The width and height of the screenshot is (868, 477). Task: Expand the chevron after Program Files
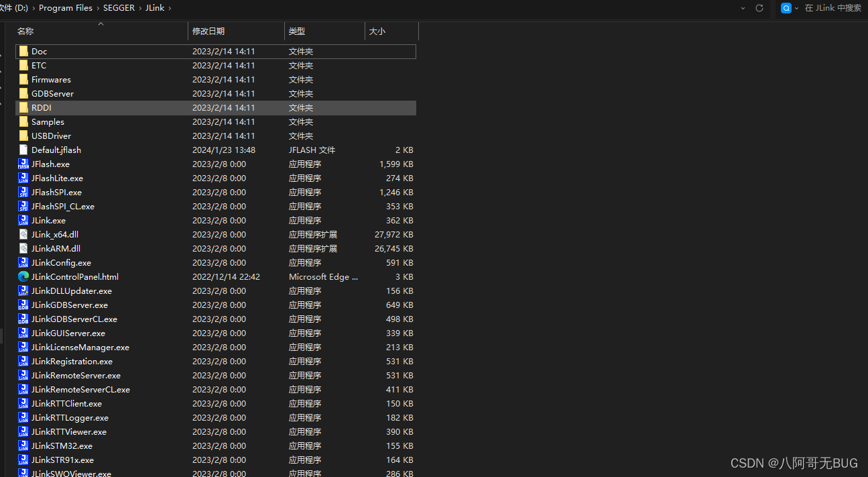coord(98,8)
